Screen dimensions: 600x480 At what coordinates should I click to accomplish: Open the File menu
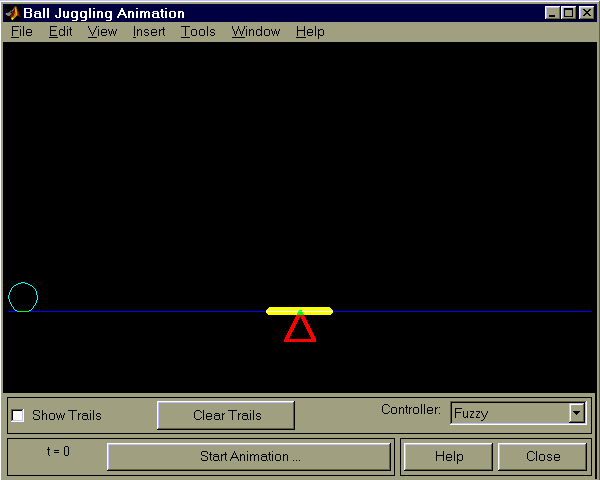21,31
